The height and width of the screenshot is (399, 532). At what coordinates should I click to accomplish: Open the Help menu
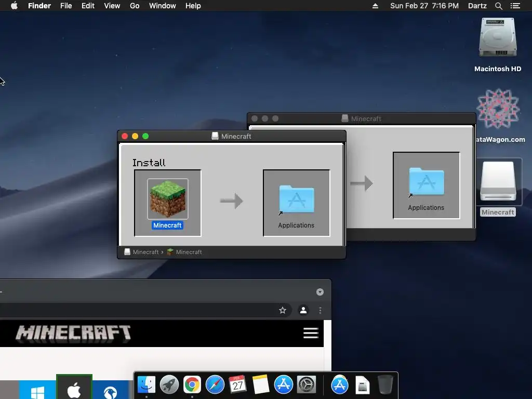[193, 6]
